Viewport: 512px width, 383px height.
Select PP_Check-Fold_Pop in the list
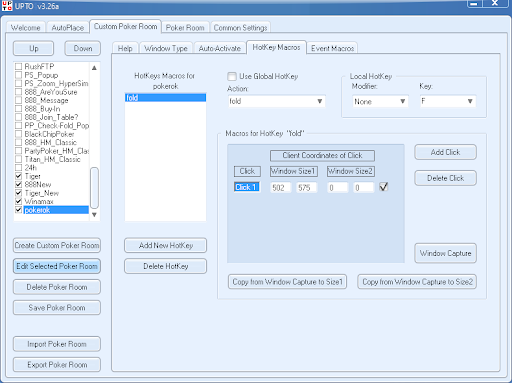point(57,126)
